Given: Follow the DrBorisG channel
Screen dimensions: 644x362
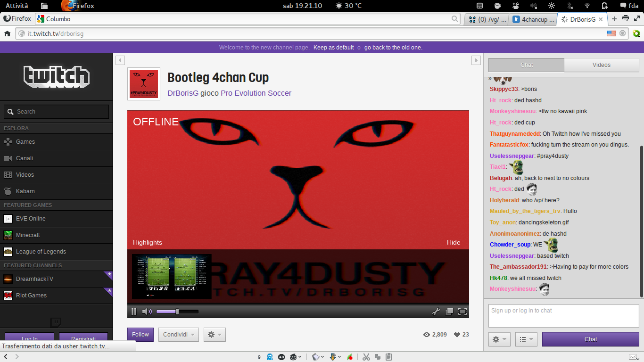Looking at the screenshot, I should (140, 335).
